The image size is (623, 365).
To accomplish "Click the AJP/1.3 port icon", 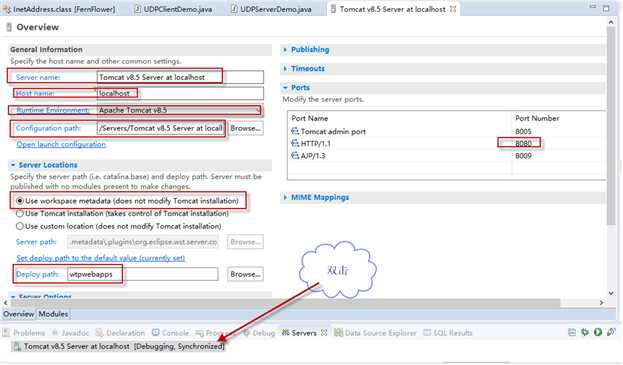I will pyautogui.click(x=295, y=155).
